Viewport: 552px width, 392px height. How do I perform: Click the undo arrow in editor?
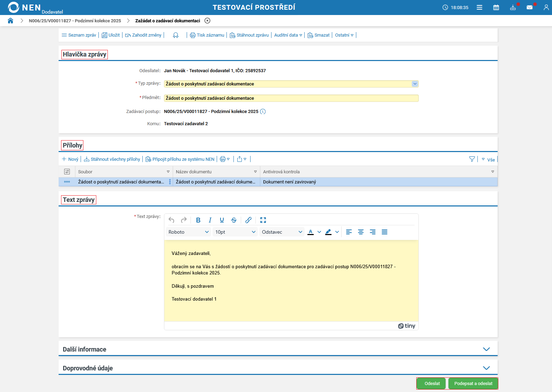click(x=171, y=220)
